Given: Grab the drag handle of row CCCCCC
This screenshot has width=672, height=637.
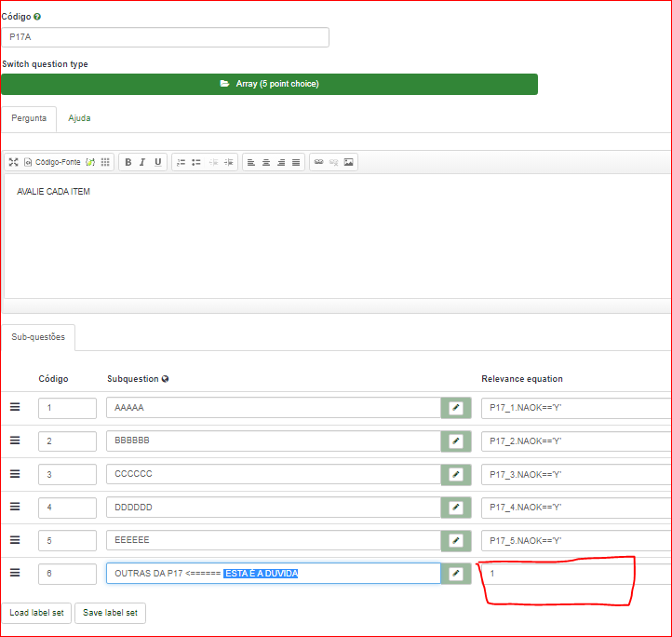Looking at the screenshot, I should coord(15,474).
